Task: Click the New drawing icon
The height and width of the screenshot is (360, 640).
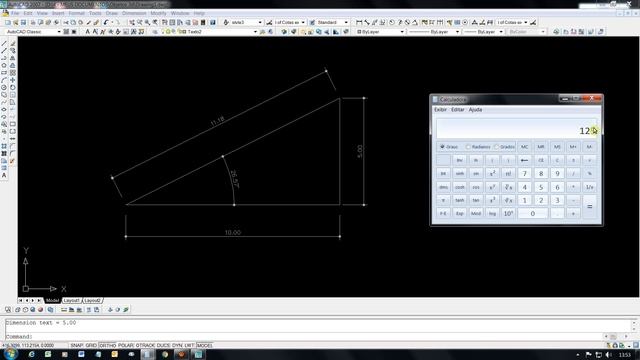Action: pyautogui.click(x=7, y=22)
